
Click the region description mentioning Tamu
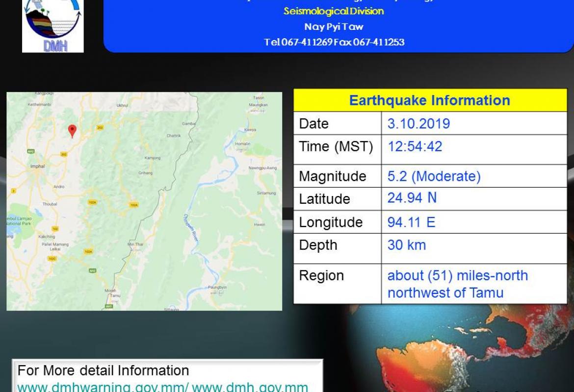(457, 284)
